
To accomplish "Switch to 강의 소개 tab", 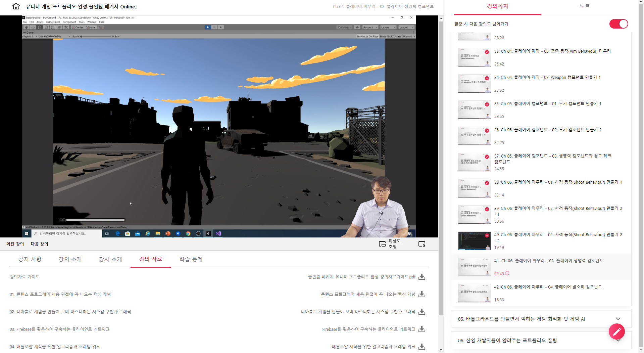I will tap(70, 259).
